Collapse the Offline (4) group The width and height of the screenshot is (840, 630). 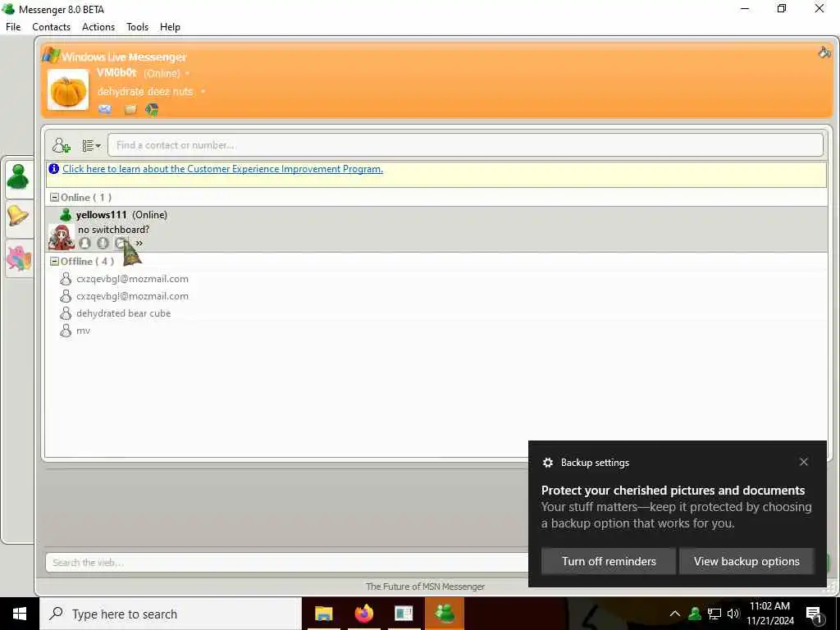pos(54,261)
